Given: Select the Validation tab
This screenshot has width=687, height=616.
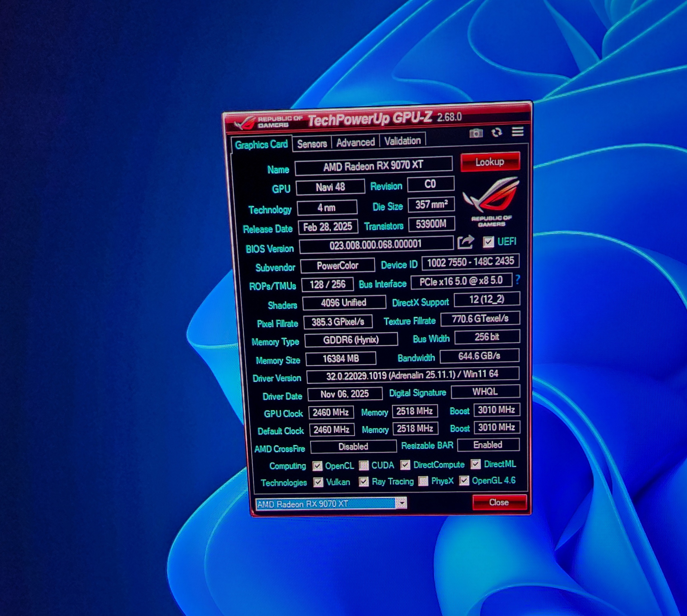Looking at the screenshot, I should [402, 141].
